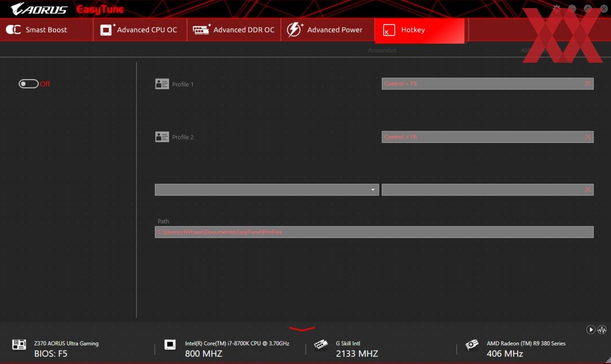
Task: Turn on the hotkey Off switch
Action: (x=28, y=84)
